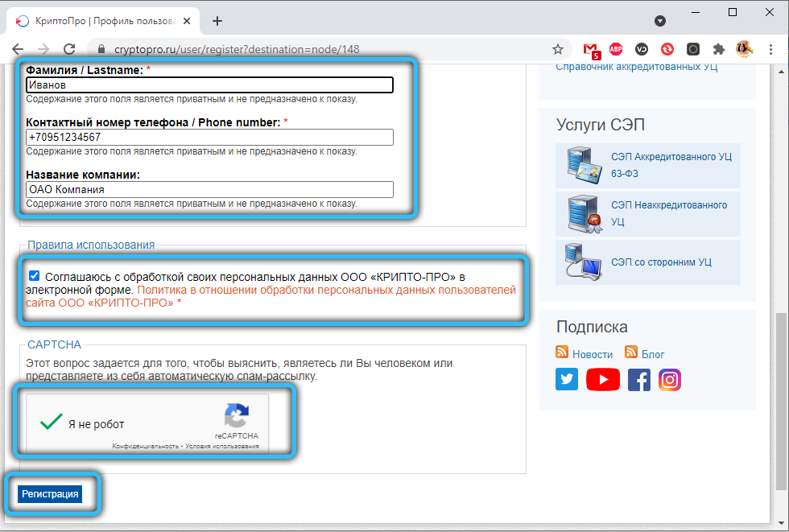Click the Facebook icon
This screenshot has height=532, width=789.
[x=638, y=379]
